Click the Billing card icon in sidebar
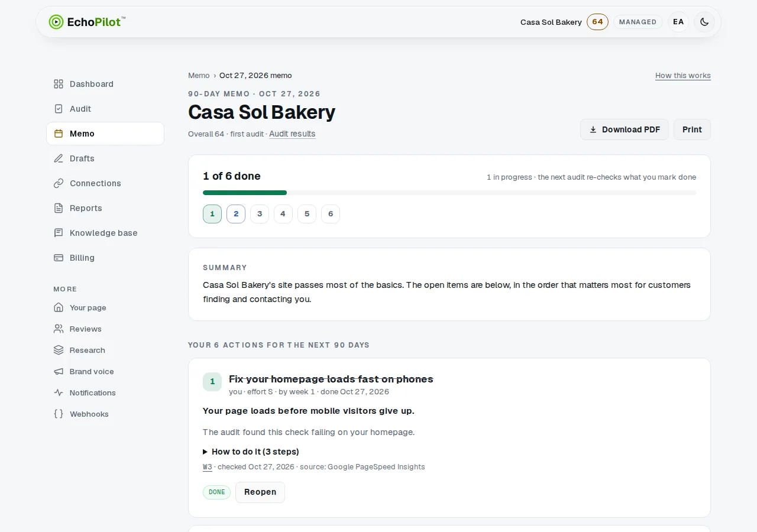The height and width of the screenshot is (532, 757). point(59,258)
